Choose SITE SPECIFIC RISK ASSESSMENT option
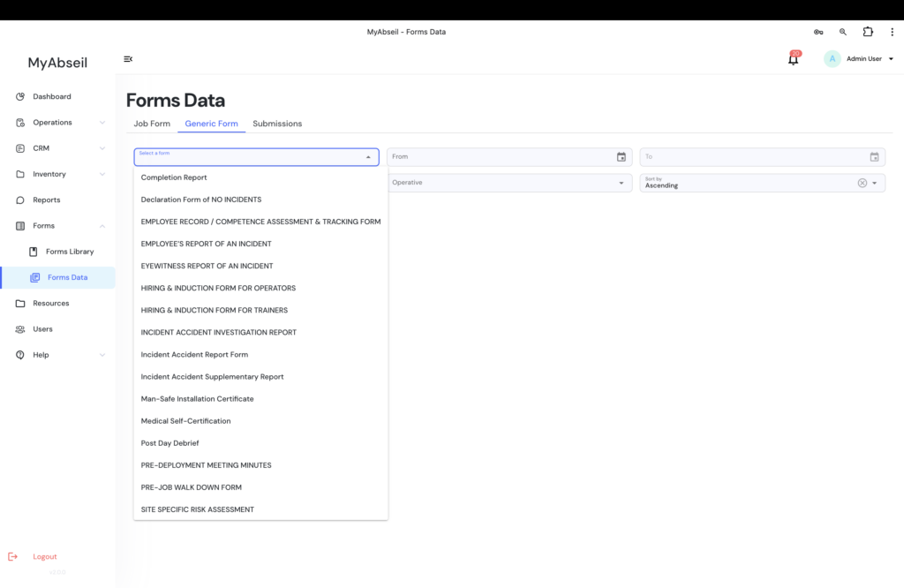This screenshot has width=904, height=588. (x=198, y=509)
